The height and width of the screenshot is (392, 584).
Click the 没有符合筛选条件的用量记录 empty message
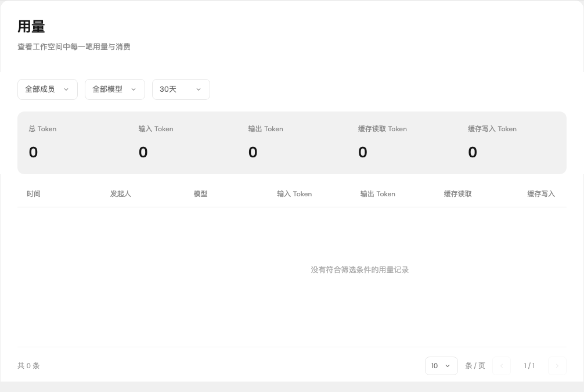click(x=360, y=270)
